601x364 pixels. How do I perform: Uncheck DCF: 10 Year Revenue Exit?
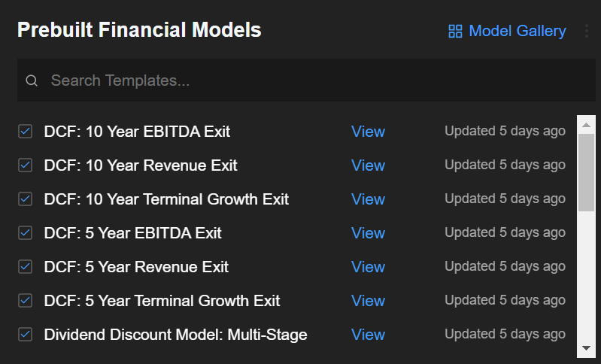coord(26,165)
